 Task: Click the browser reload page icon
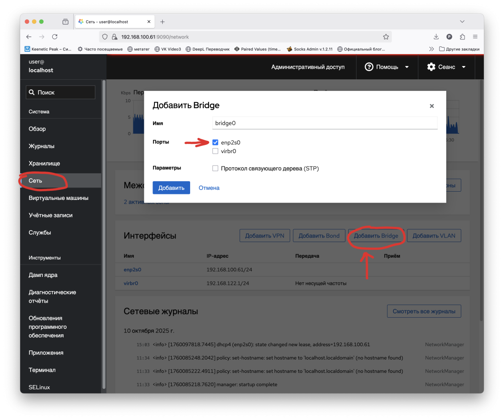coord(55,37)
